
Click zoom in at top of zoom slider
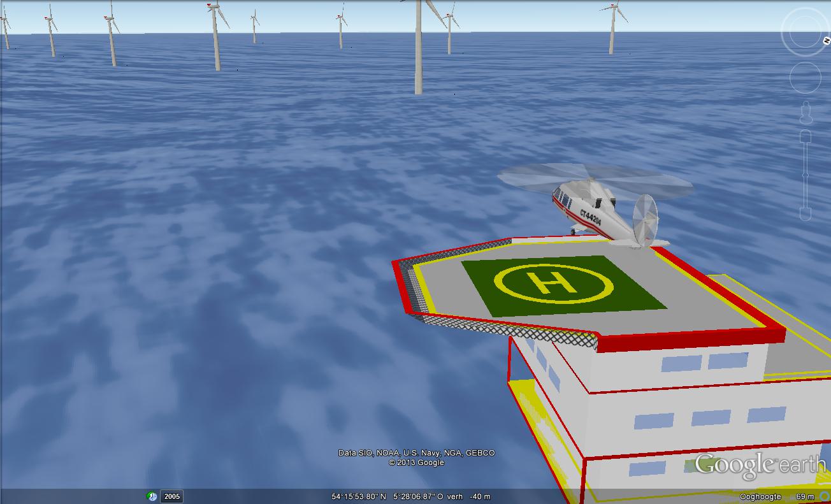(x=806, y=136)
